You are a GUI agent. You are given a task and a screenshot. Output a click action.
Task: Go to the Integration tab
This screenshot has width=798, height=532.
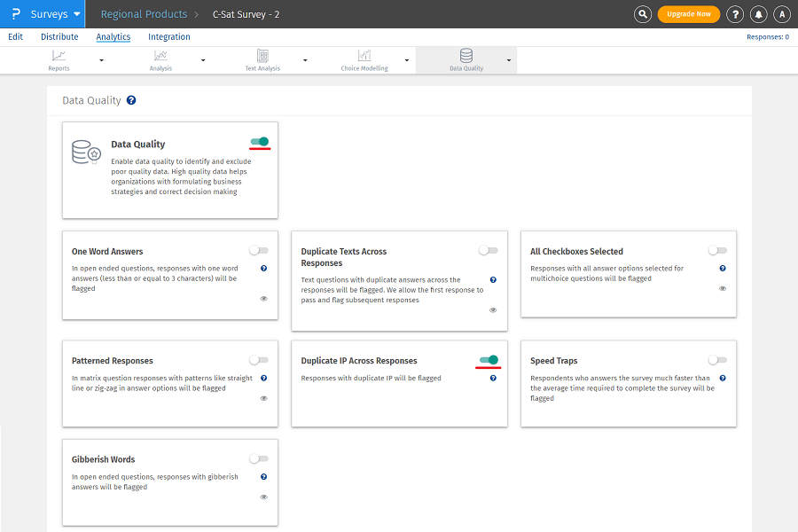(168, 37)
